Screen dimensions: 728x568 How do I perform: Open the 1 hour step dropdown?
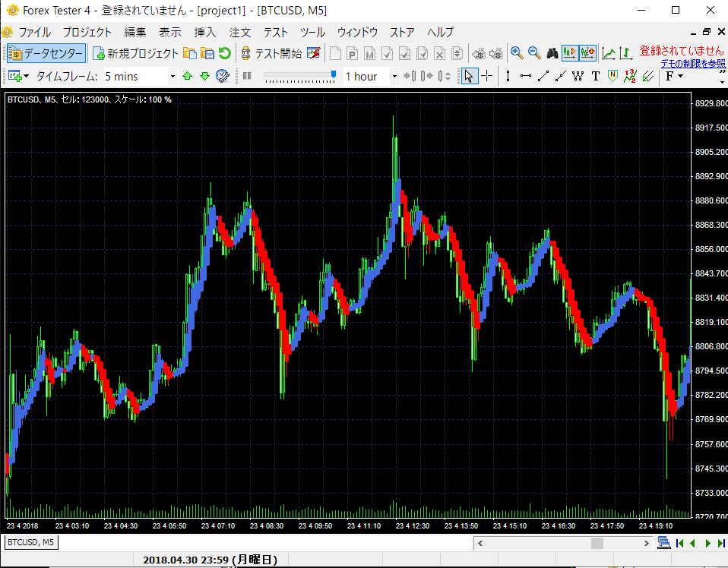394,76
